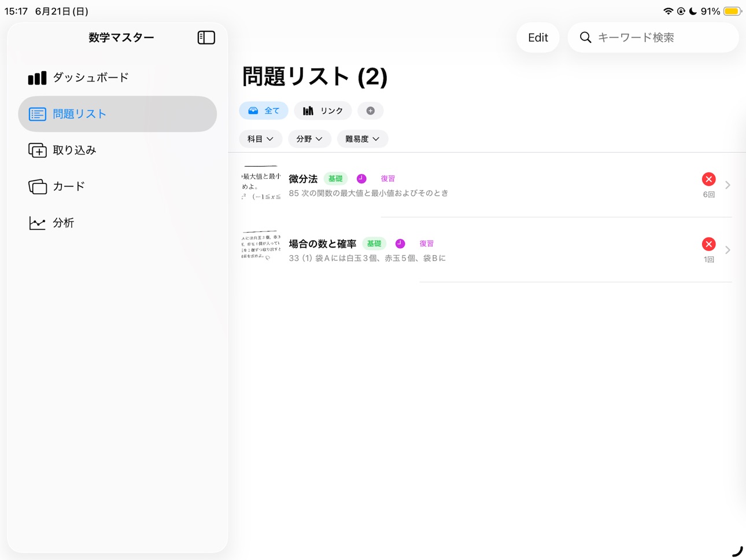Image resolution: width=746 pixels, height=560 pixels.
Task: Click the 6回 attempt count
Action: pos(709,194)
